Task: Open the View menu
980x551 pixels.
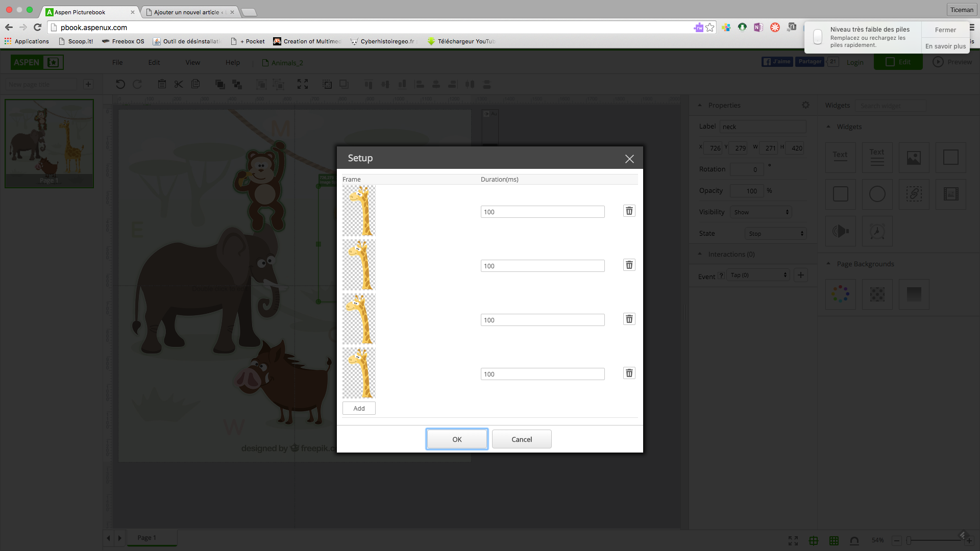Action: [193, 62]
